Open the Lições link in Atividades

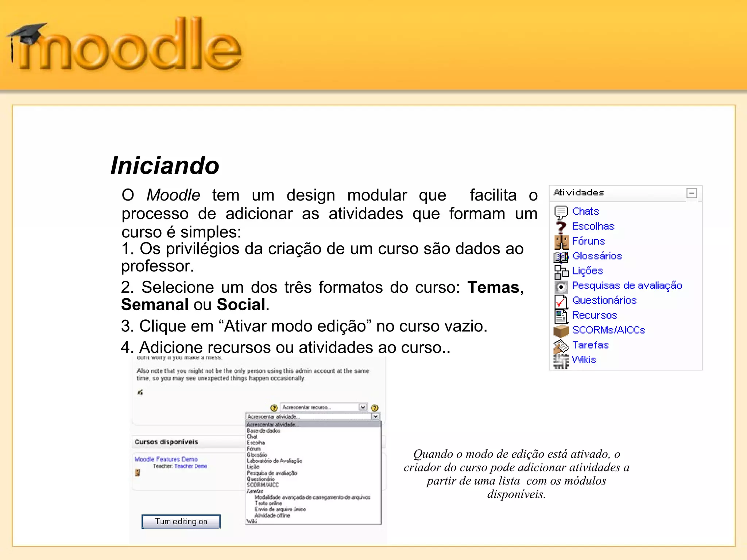[587, 271]
